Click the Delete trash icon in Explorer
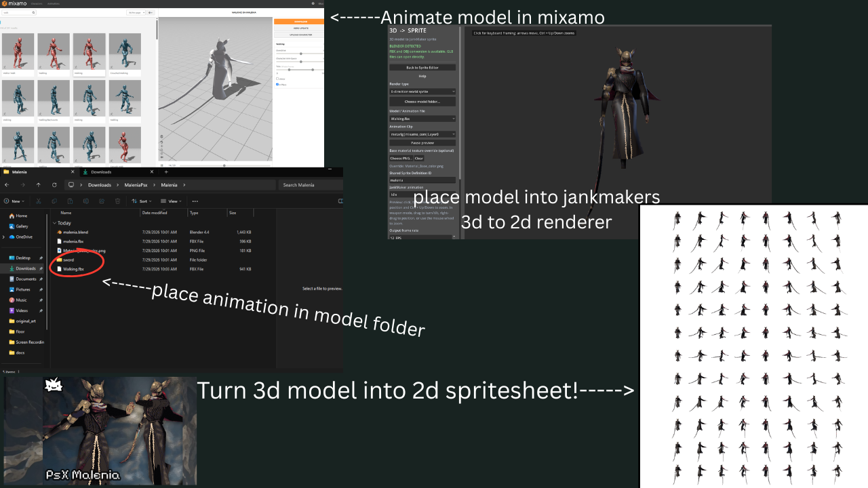This screenshot has width=868, height=488. pos(117,201)
